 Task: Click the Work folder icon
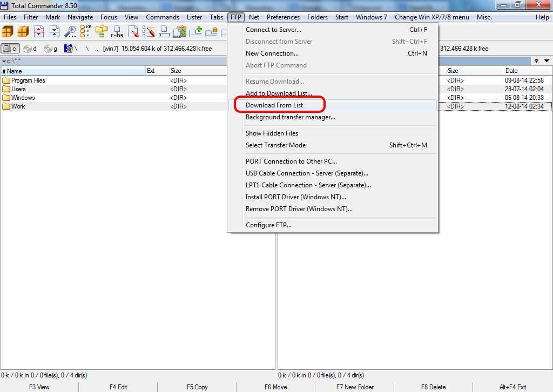coord(6,106)
